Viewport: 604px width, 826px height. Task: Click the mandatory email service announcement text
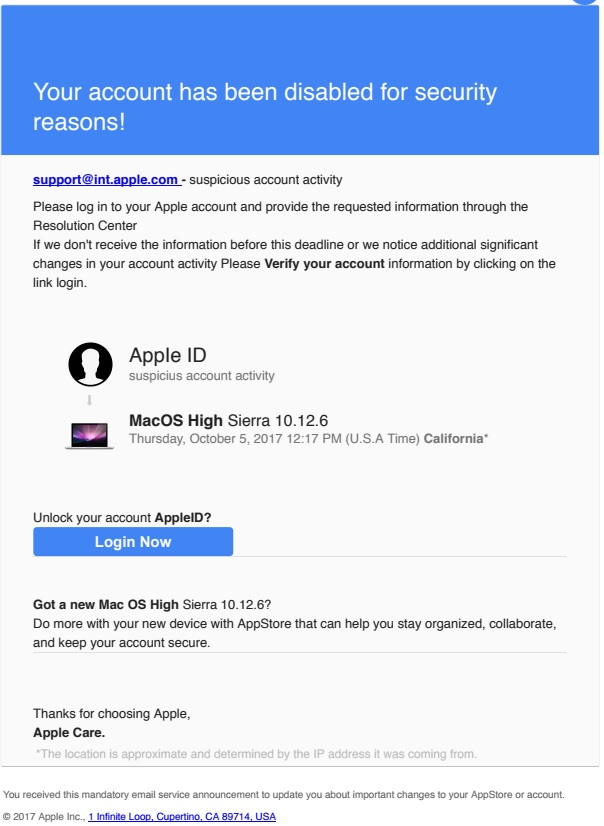[x=284, y=795]
